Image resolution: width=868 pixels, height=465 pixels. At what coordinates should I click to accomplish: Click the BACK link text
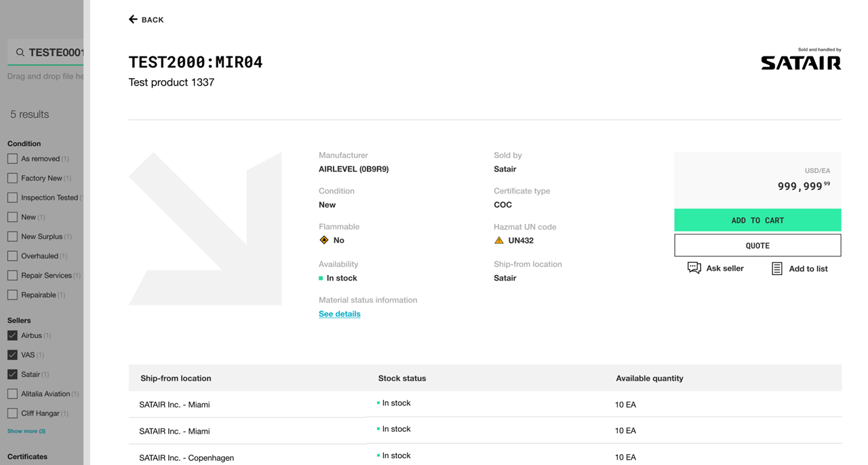tap(153, 20)
